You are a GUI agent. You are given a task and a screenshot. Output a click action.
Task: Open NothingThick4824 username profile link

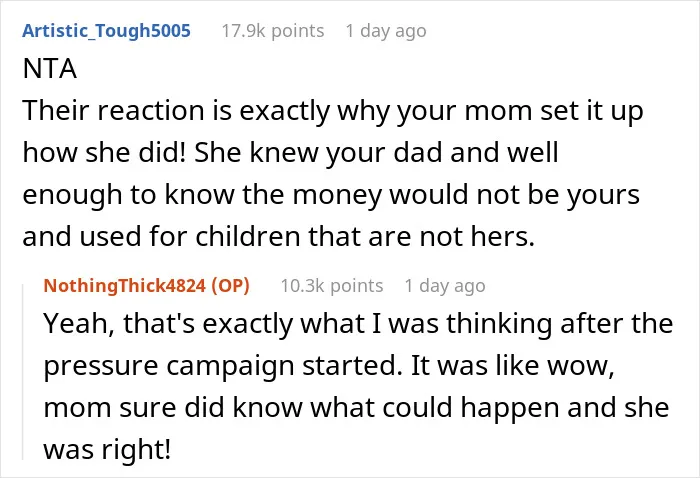(x=125, y=286)
